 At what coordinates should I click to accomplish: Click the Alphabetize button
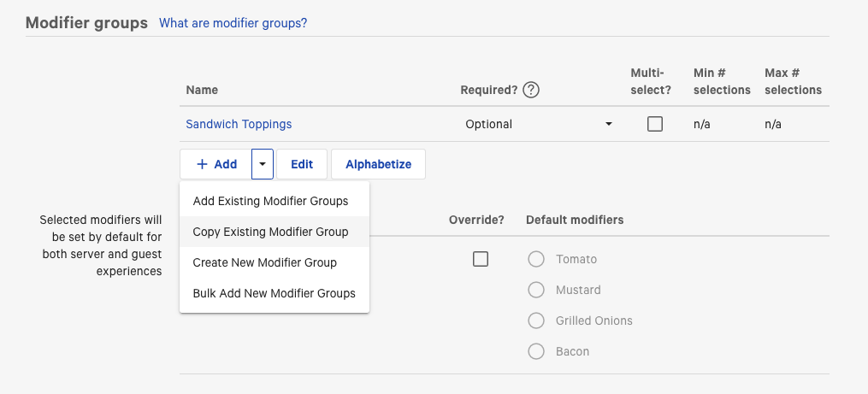pyautogui.click(x=378, y=164)
